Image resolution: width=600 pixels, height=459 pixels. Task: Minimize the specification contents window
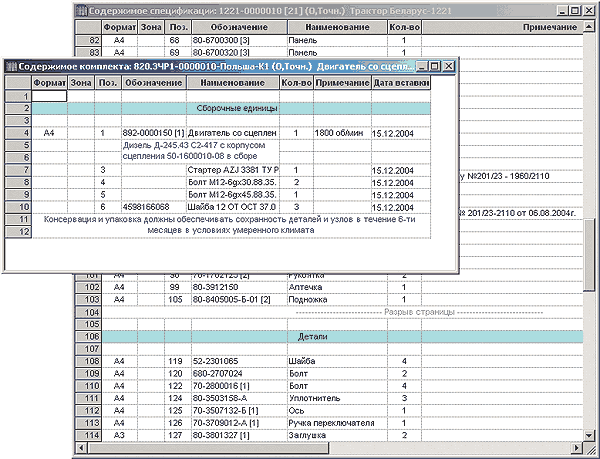click(562, 11)
